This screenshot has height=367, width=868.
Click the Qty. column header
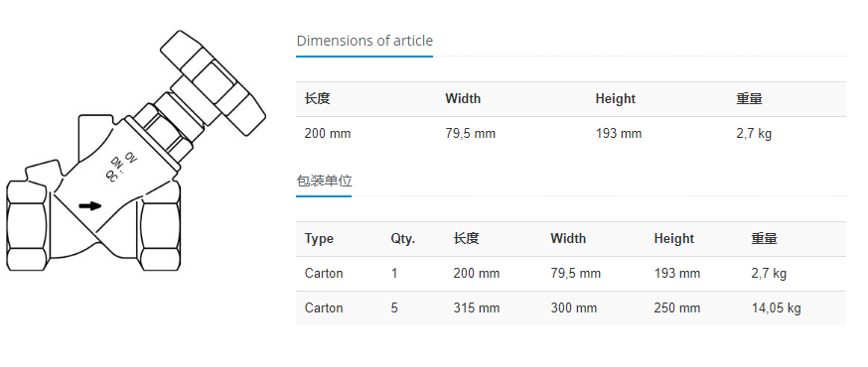[402, 239]
